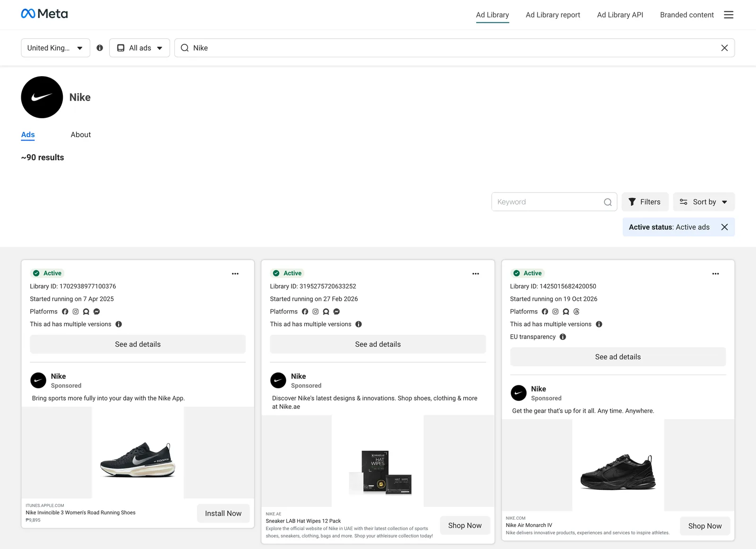
Task: See ad details for ad 3195275720633252
Action: 378,344
